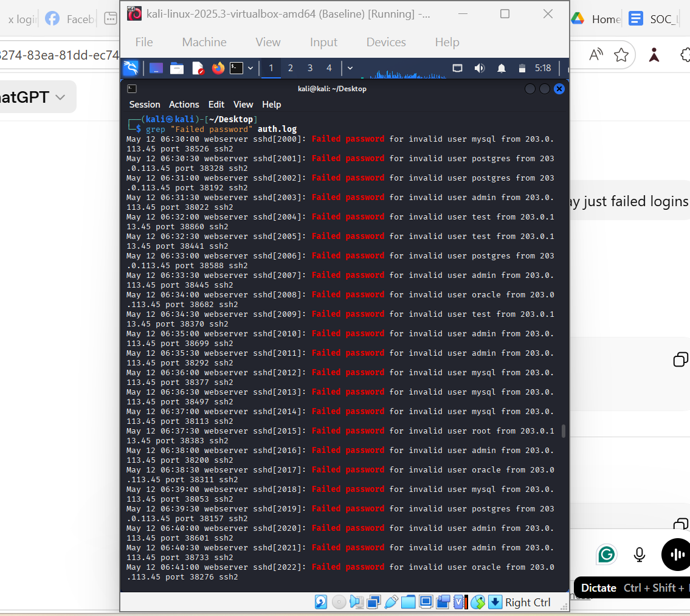Click the terminal window icon in title bar
690x616 pixels.
131,89
